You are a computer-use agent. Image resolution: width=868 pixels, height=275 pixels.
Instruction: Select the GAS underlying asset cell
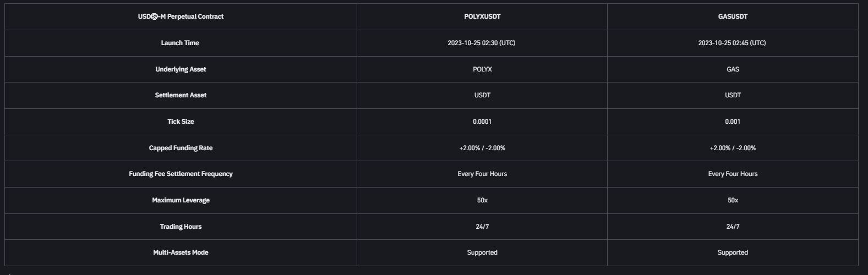click(x=733, y=69)
